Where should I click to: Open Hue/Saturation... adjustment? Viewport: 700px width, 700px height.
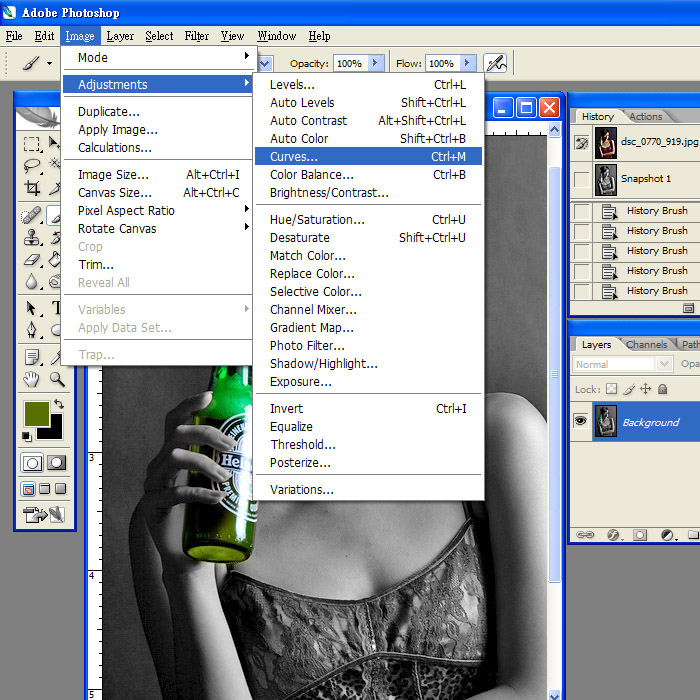coord(317,220)
